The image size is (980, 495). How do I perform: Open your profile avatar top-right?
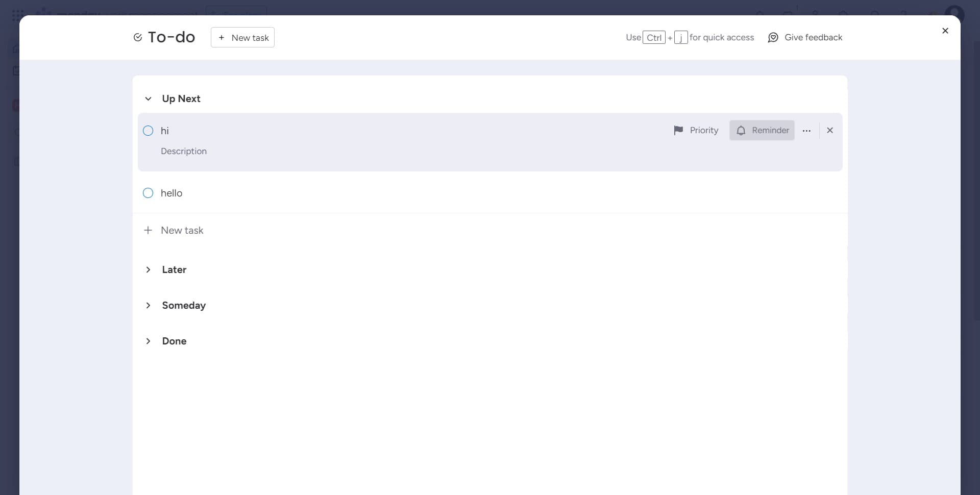[955, 14]
